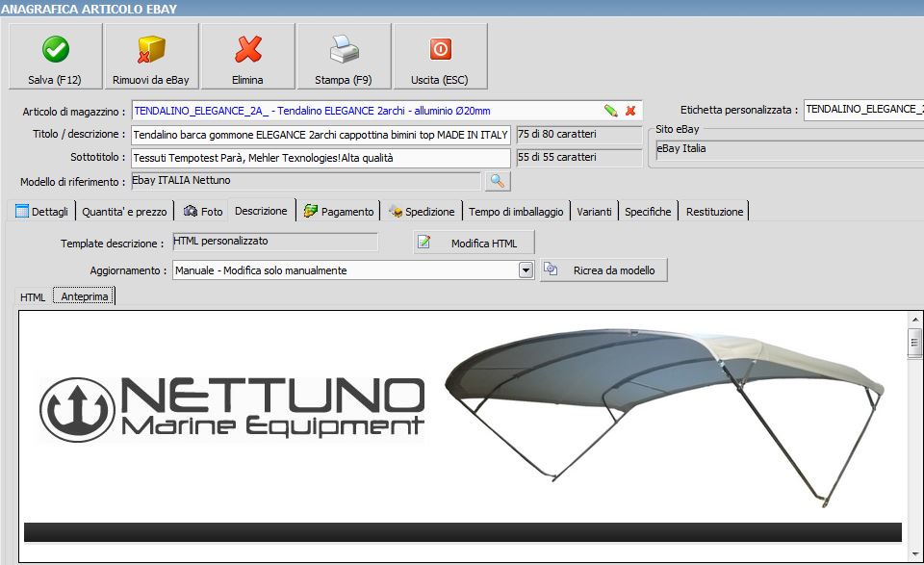Switch to Quantita' e prezzo tab
This screenshot has width=924, height=565.
tap(124, 211)
